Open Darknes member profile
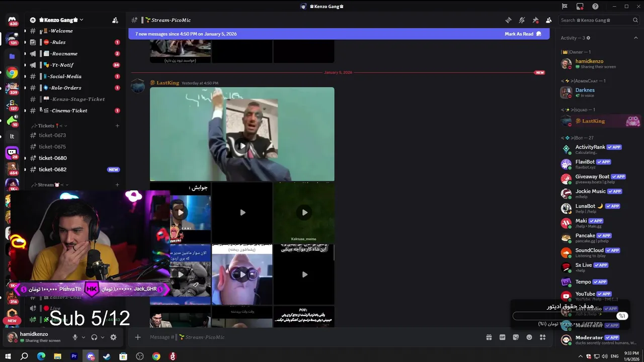 coord(599,93)
